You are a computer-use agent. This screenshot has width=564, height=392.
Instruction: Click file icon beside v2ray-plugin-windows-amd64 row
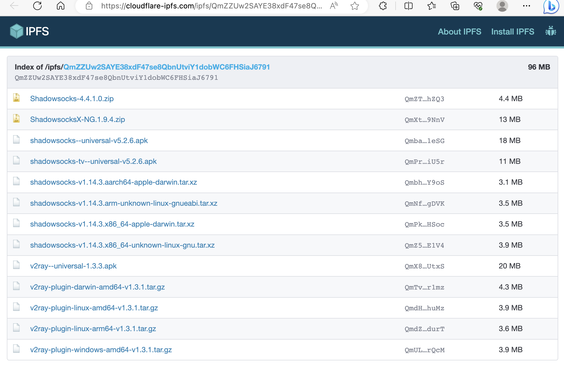16,349
